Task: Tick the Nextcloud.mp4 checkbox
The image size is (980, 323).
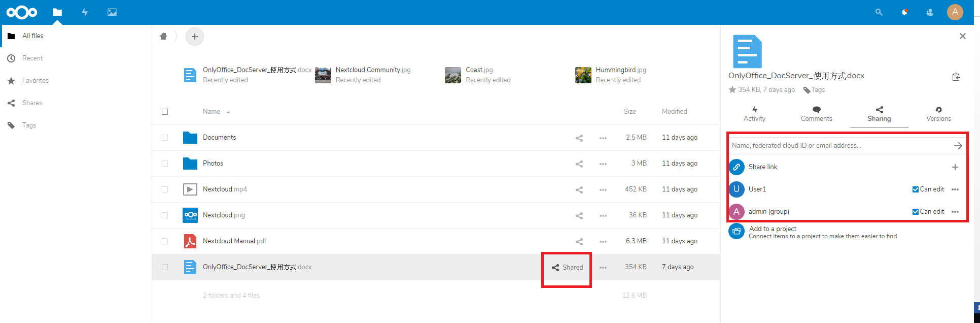Action: (165, 189)
